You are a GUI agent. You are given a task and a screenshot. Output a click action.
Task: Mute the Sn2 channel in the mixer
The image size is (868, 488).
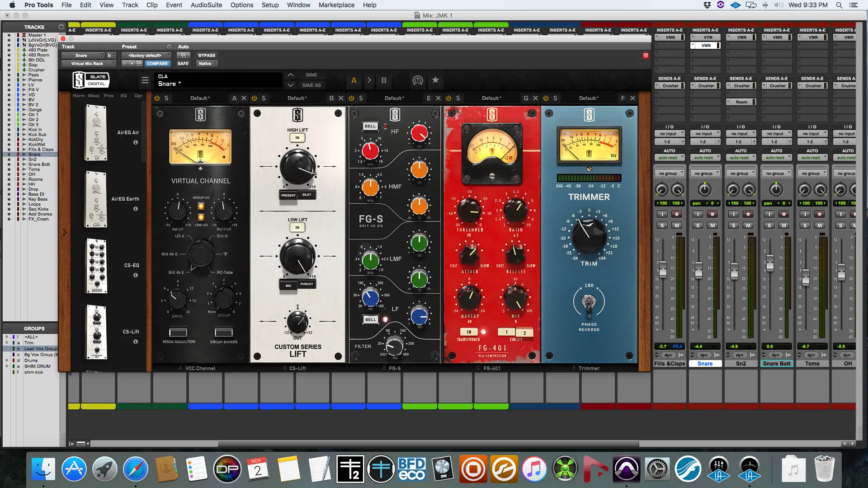click(x=748, y=225)
